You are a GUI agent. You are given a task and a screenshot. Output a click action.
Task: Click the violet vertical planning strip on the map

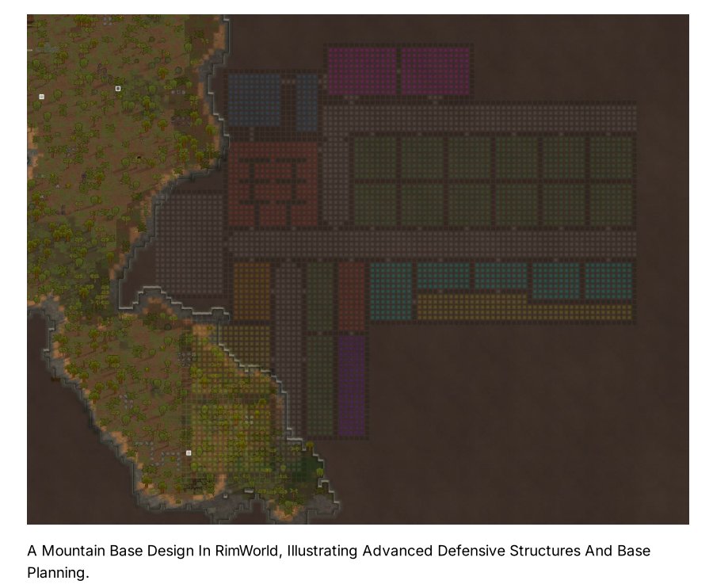click(352, 385)
